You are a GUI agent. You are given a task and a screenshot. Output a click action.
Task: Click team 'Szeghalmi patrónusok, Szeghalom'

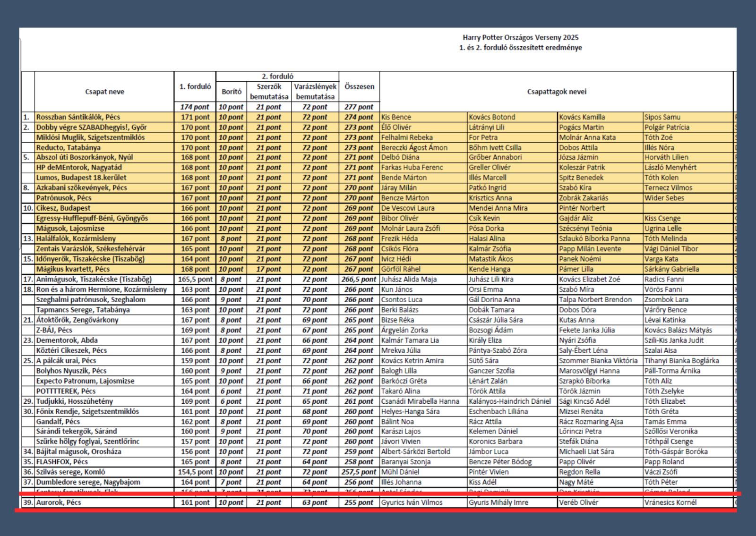click(91, 299)
